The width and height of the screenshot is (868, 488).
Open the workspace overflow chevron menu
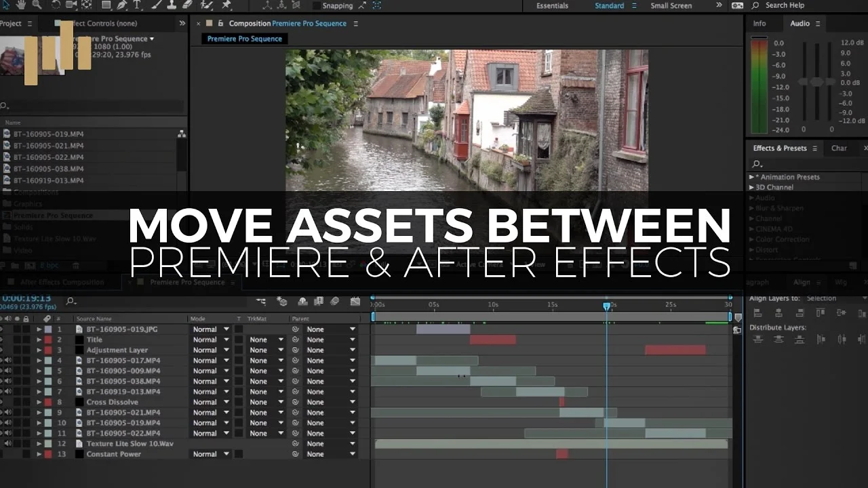(x=719, y=5)
